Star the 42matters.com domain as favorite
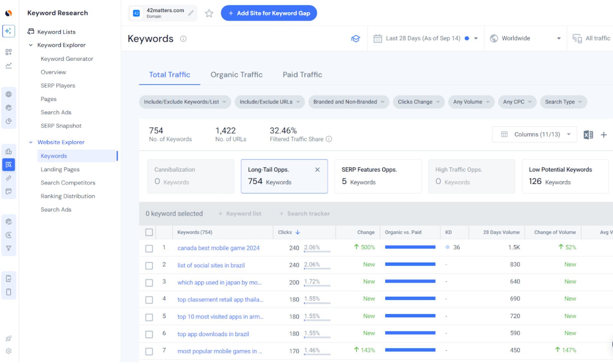The image size is (613, 364). click(x=209, y=13)
